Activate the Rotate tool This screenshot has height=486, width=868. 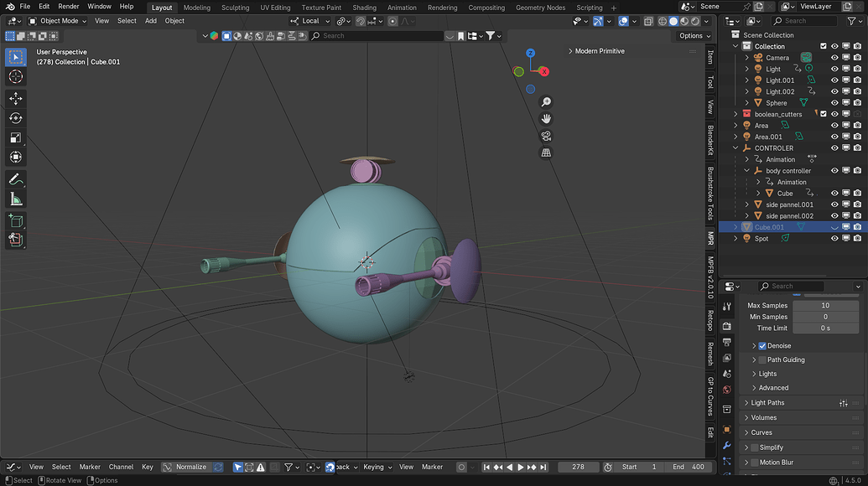pos(15,118)
